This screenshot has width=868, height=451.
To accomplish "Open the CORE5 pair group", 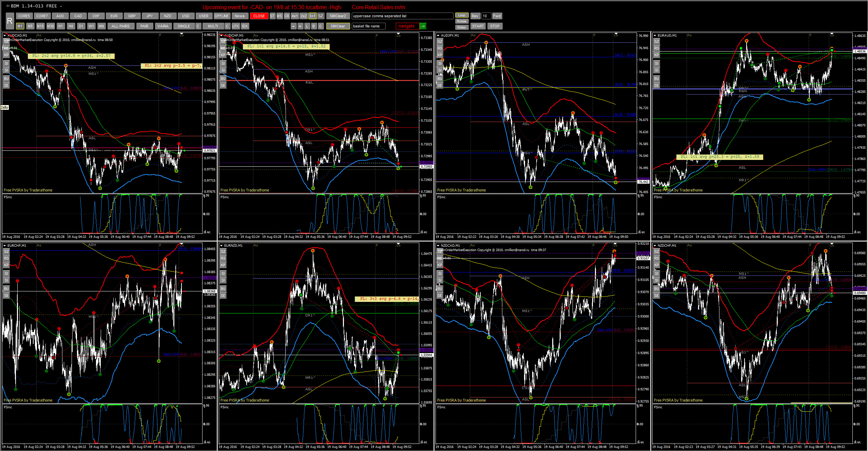I will point(24,16).
